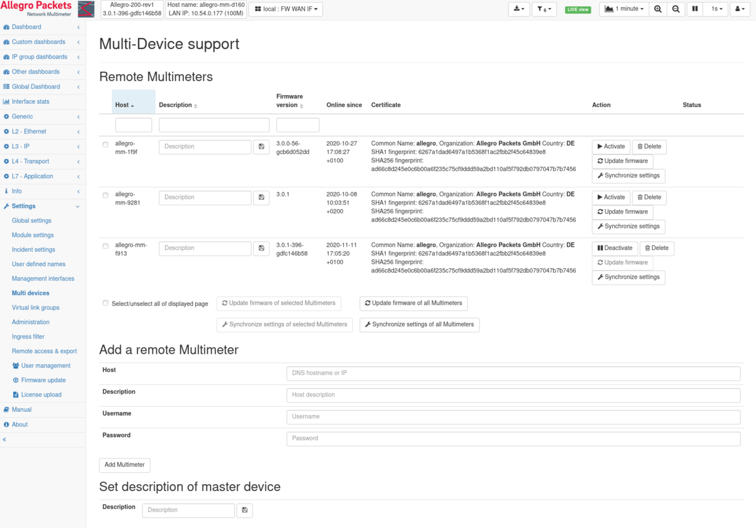Viewport: 756px width, 532px height.
Task: Save the master device description
Action: coord(244,510)
